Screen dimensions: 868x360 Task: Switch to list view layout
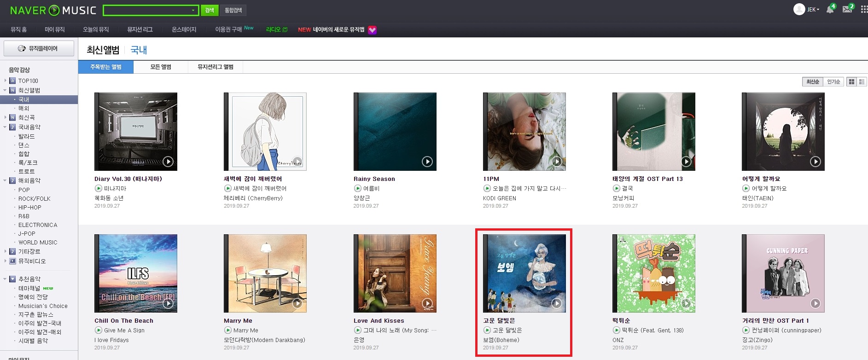(862, 81)
